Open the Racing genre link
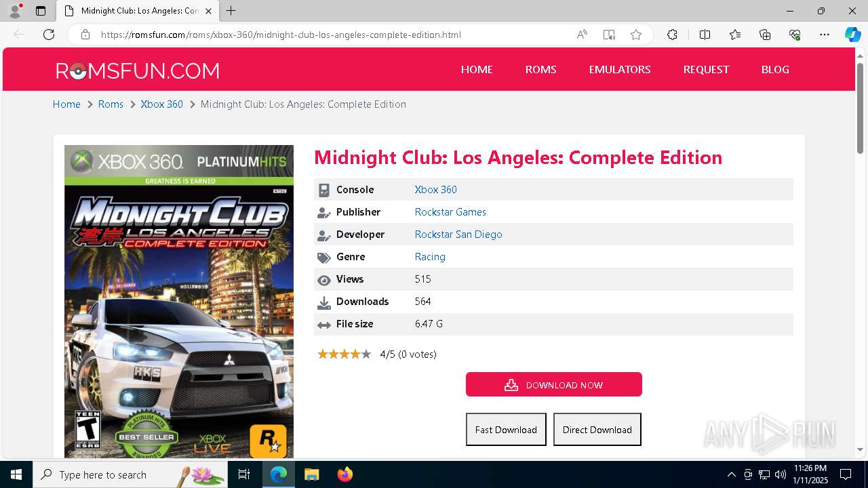The width and height of the screenshot is (868, 488). pyautogui.click(x=430, y=257)
